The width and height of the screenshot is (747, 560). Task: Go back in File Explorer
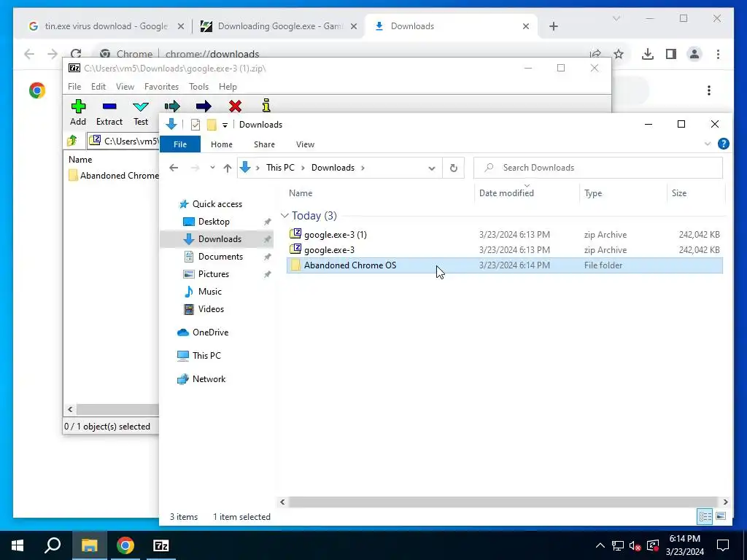pyautogui.click(x=174, y=168)
